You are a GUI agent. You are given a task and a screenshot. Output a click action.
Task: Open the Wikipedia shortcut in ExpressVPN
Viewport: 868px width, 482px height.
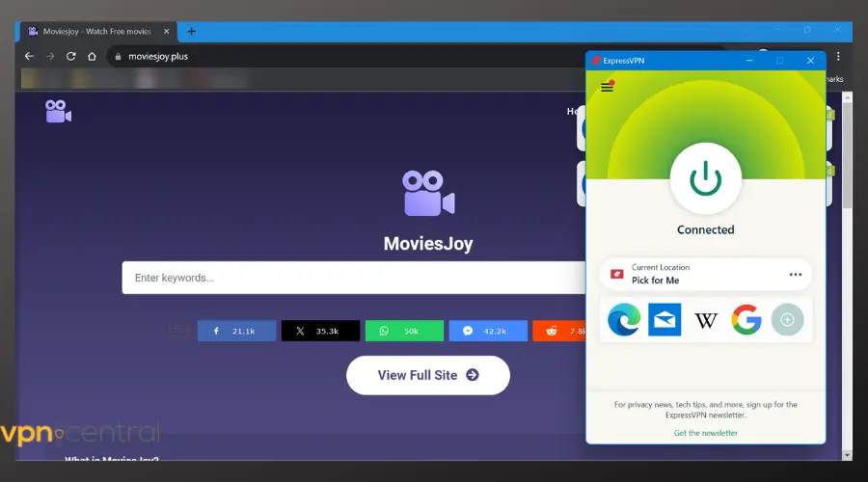[x=706, y=320]
